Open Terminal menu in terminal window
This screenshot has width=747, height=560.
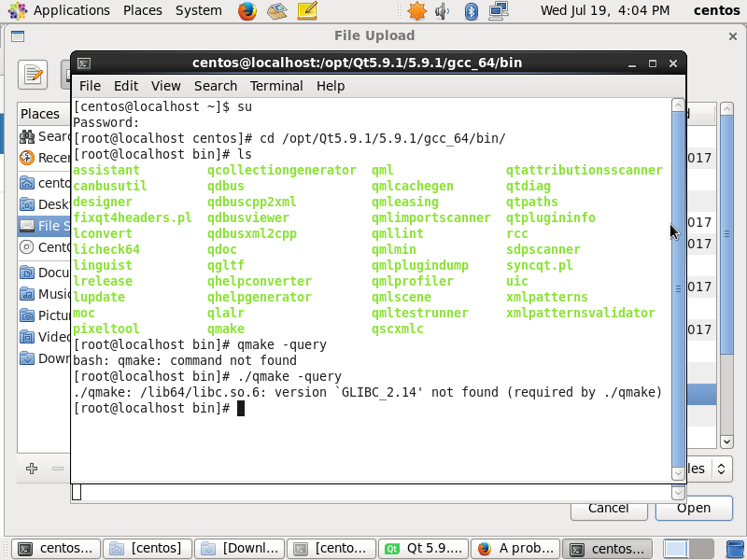pyautogui.click(x=276, y=86)
